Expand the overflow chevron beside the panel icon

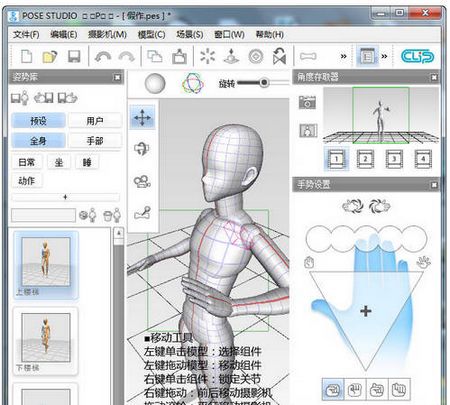[x=384, y=56]
